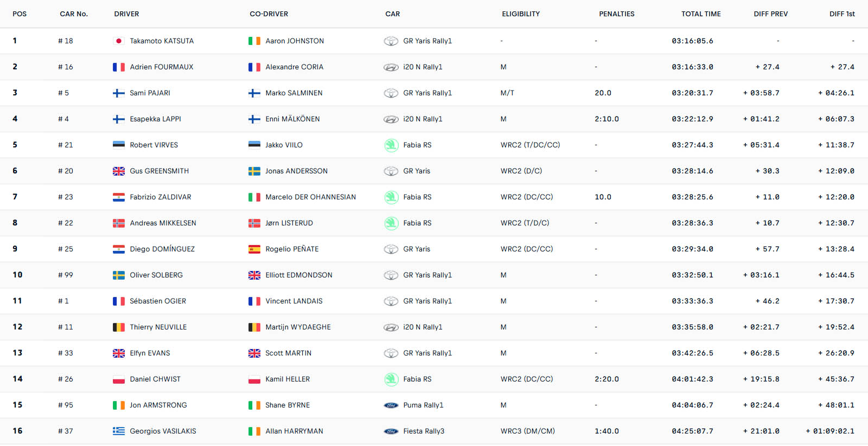This screenshot has width=868, height=446.
Task: Open driver Sébastien OGIER's entry
Action: (158, 301)
